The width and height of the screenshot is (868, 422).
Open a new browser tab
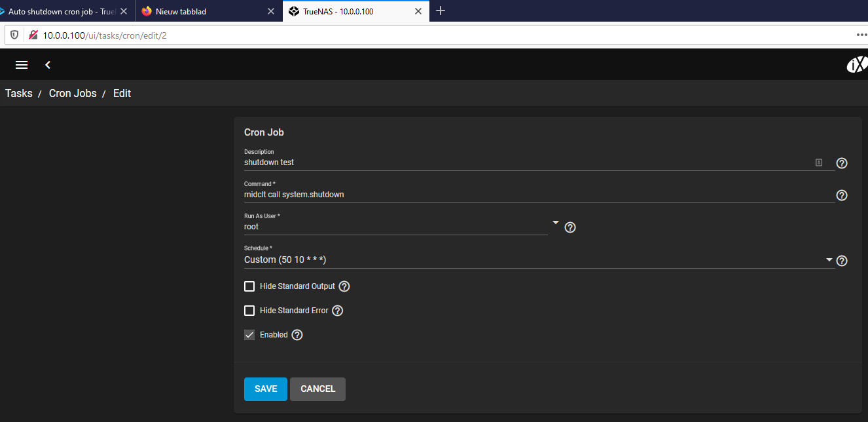(x=441, y=10)
